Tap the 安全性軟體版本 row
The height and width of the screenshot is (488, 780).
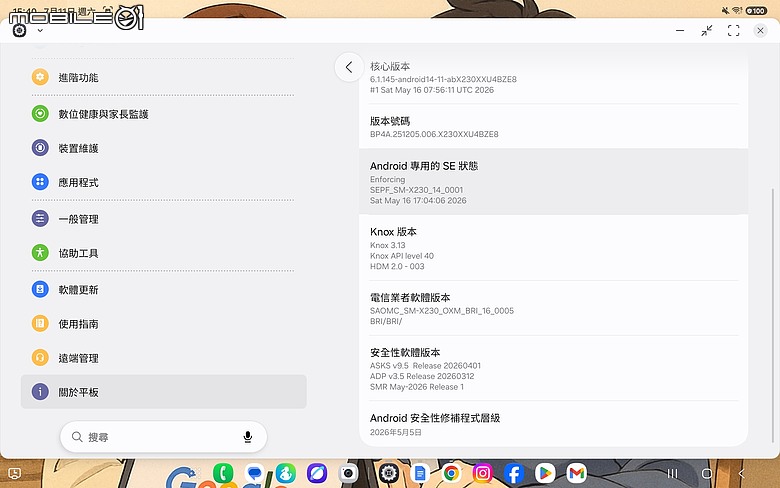[553, 369]
